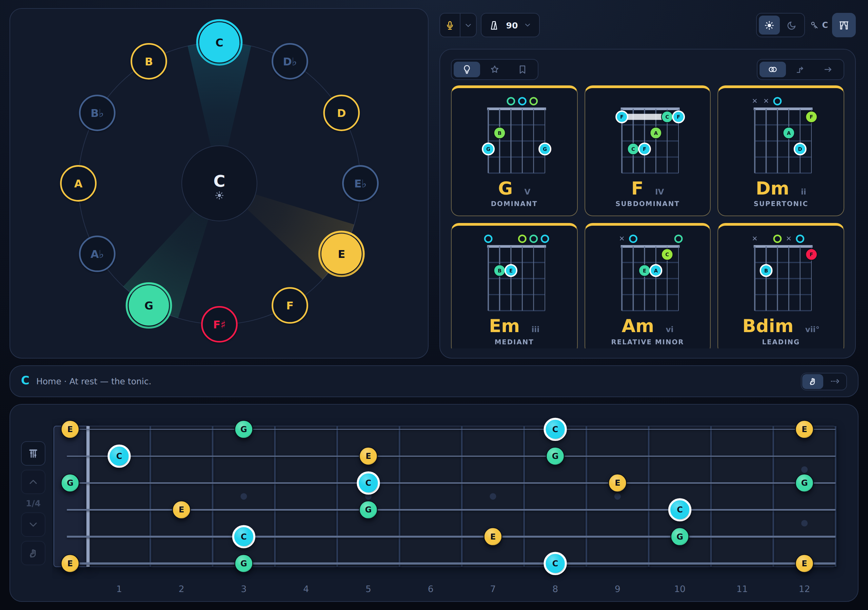Choose the Em mediant chord card
The image size is (868, 610).
click(x=514, y=286)
